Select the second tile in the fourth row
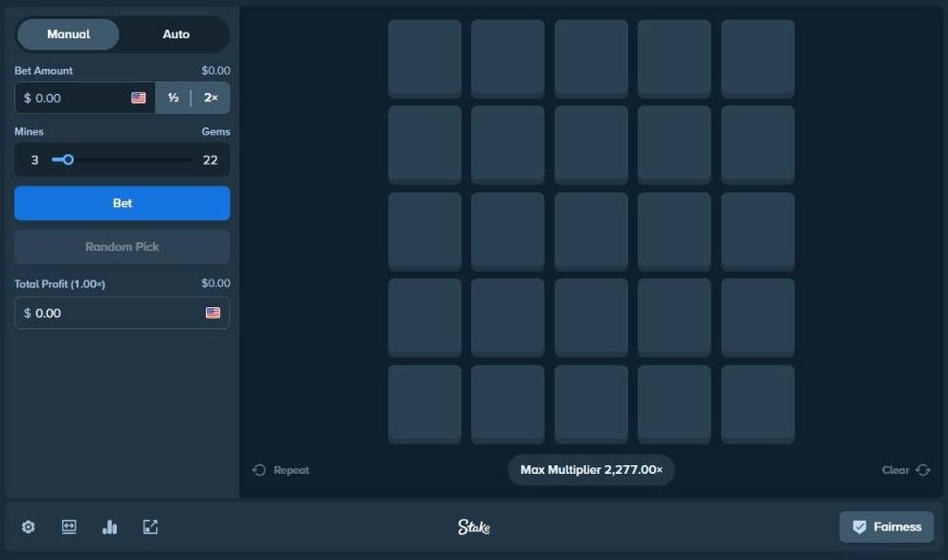The image size is (948, 560). click(x=508, y=318)
